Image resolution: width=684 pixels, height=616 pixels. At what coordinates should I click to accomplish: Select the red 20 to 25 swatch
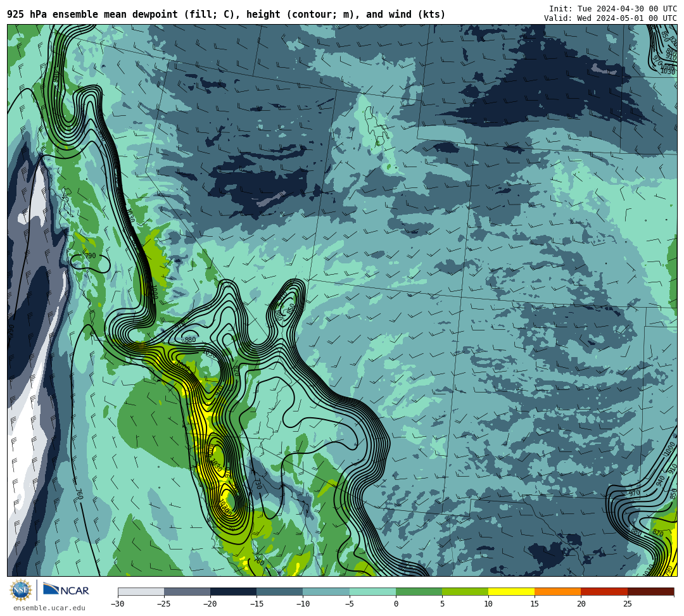coord(604,591)
